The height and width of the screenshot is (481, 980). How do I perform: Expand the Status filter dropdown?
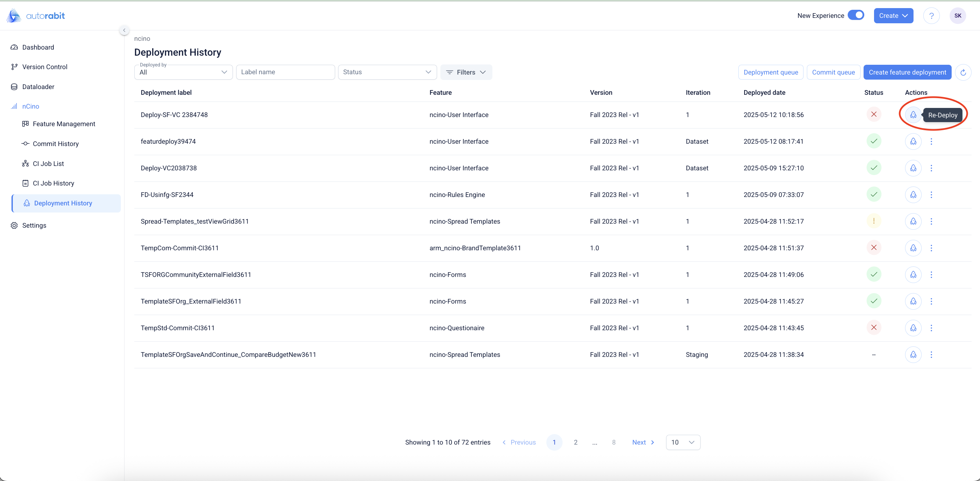[x=387, y=72]
